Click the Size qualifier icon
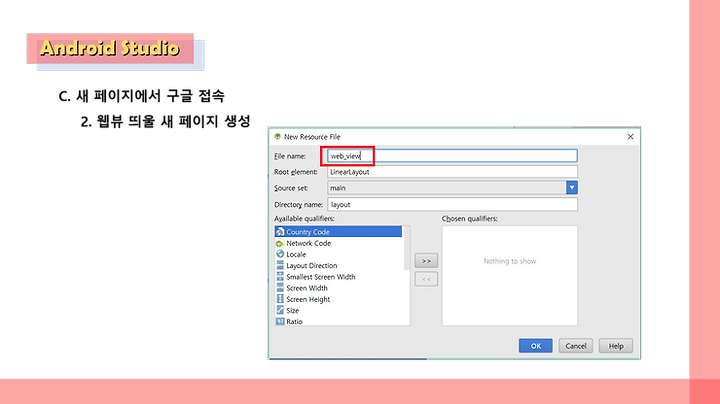Screen dimensions: 720x404 (x=280, y=310)
